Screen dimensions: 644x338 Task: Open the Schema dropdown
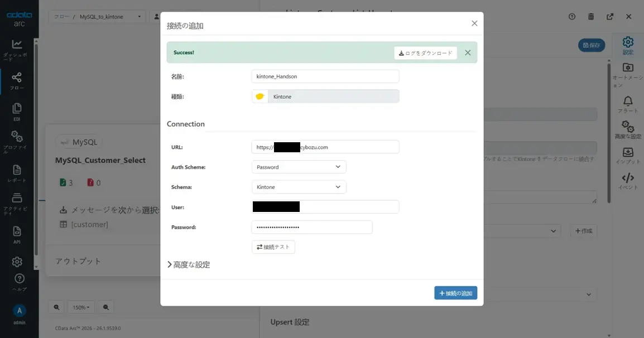tap(299, 187)
